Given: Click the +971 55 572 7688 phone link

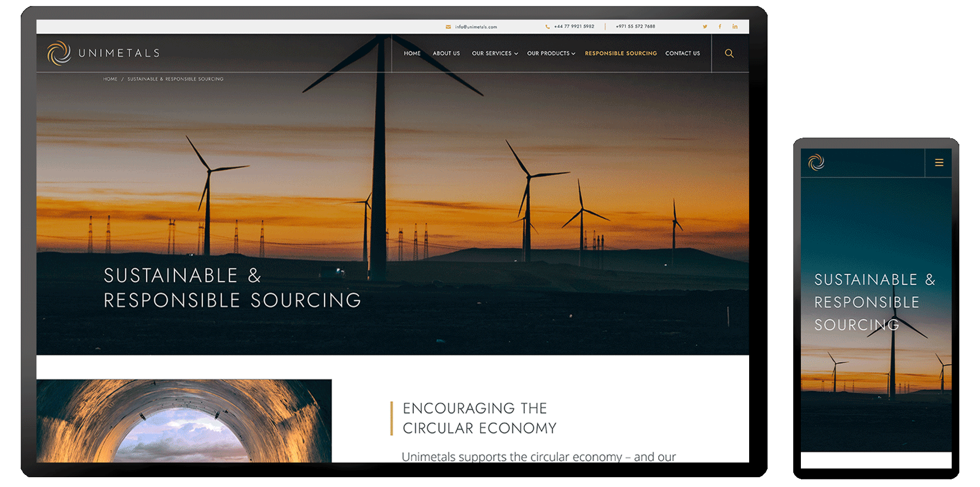Looking at the screenshot, I should tap(635, 26).
